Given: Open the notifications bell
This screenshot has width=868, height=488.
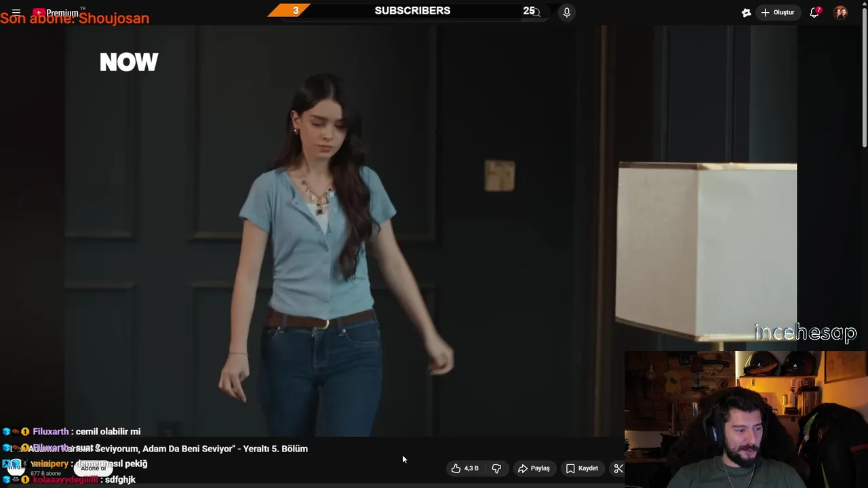Looking at the screenshot, I should pyautogui.click(x=814, y=12).
